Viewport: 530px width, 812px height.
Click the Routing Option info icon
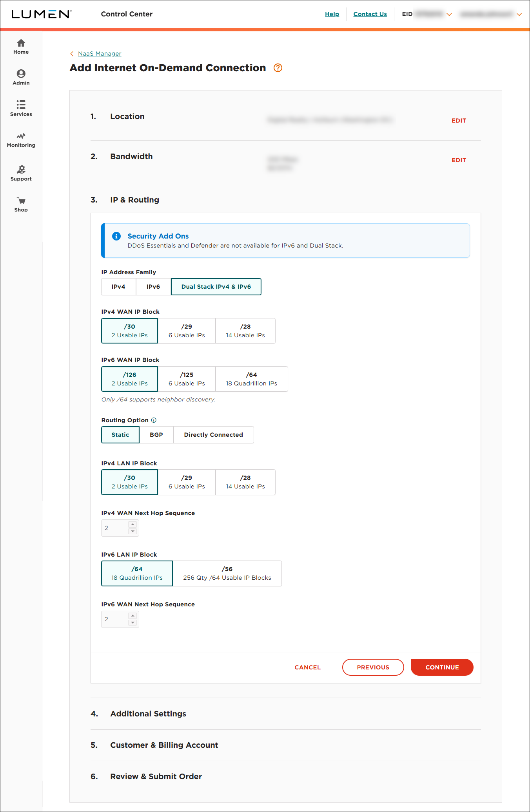pos(154,420)
